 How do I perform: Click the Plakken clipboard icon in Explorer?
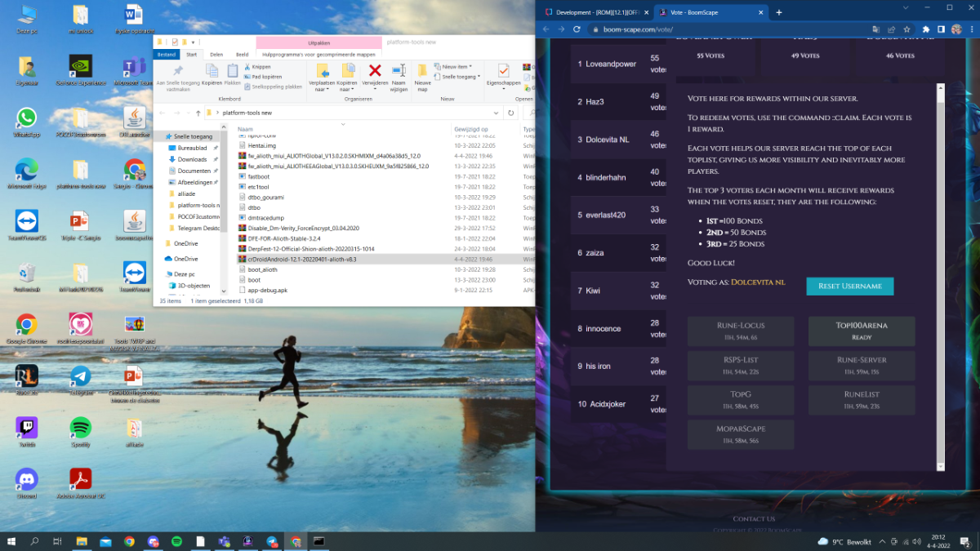233,71
